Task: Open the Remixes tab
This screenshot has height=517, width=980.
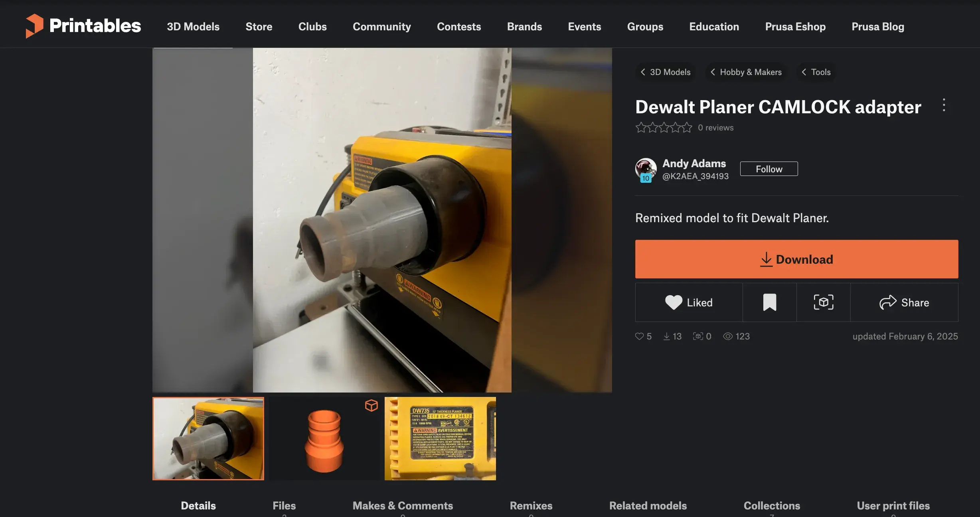Action: pyautogui.click(x=531, y=506)
